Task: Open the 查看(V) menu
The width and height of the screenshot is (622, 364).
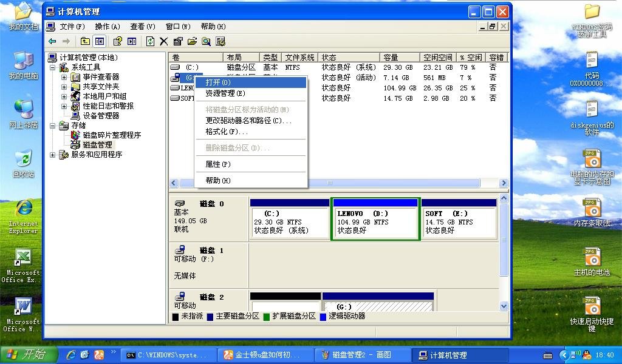Action: point(143,27)
